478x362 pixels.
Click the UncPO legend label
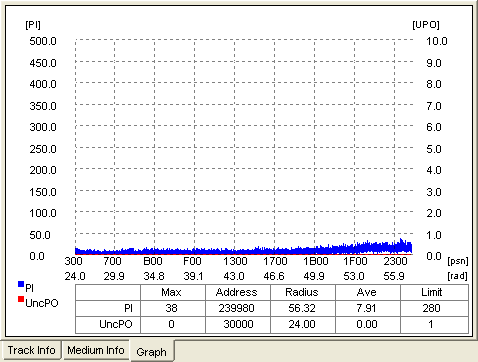[42, 303]
